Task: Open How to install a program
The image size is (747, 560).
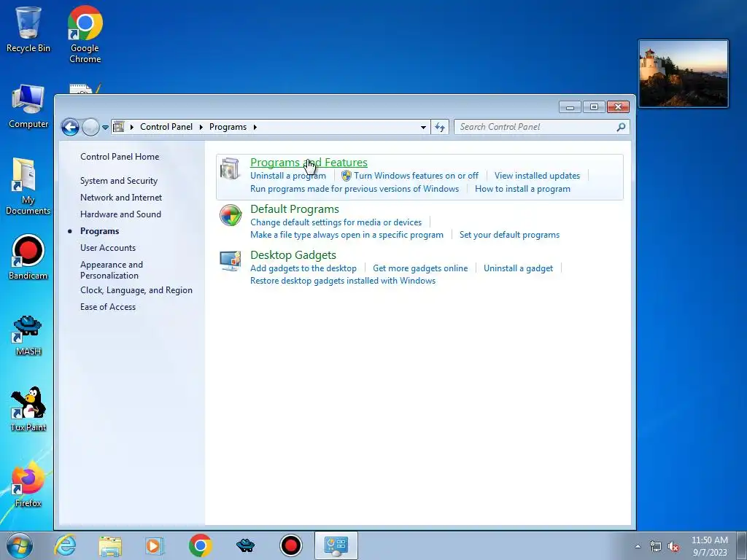Action: [522, 189]
